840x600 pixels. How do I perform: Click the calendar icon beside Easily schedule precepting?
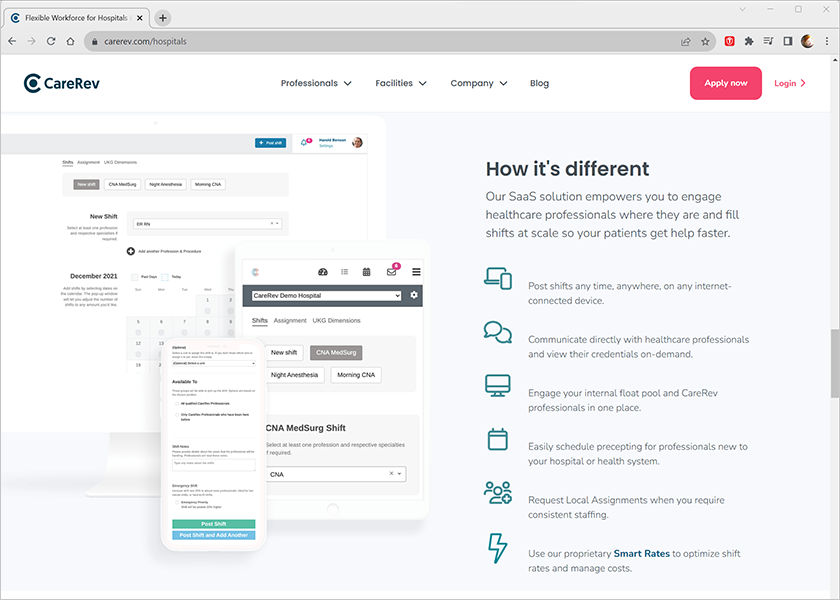(x=498, y=439)
